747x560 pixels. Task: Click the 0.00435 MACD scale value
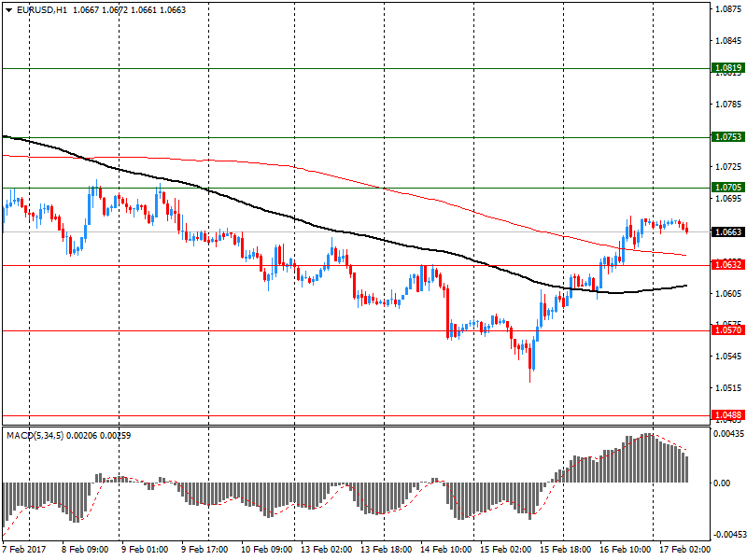pos(729,434)
